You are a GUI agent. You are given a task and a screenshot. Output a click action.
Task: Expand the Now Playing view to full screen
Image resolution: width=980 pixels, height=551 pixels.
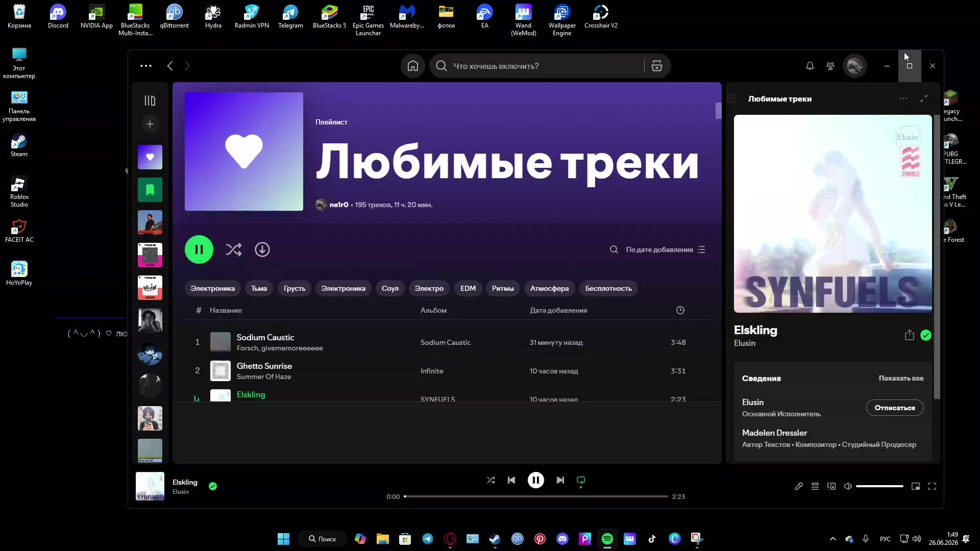[x=924, y=99]
